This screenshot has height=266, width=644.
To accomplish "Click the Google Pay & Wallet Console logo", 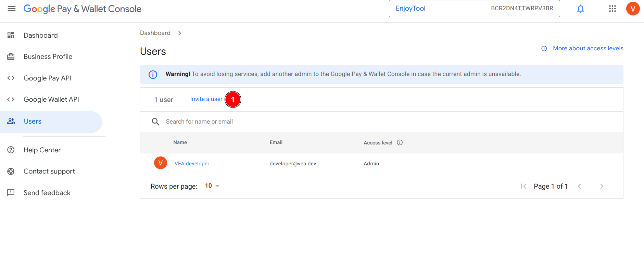I will click(82, 9).
